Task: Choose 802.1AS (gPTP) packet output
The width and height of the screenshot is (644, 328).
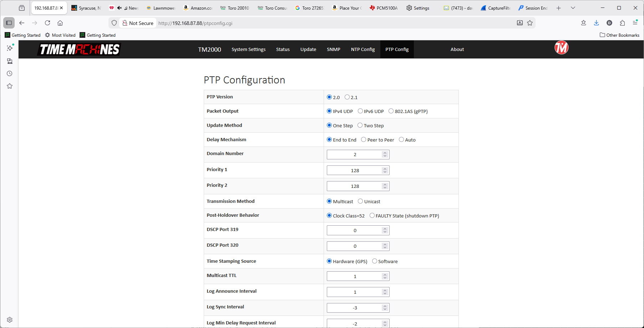Action: tap(391, 111)
